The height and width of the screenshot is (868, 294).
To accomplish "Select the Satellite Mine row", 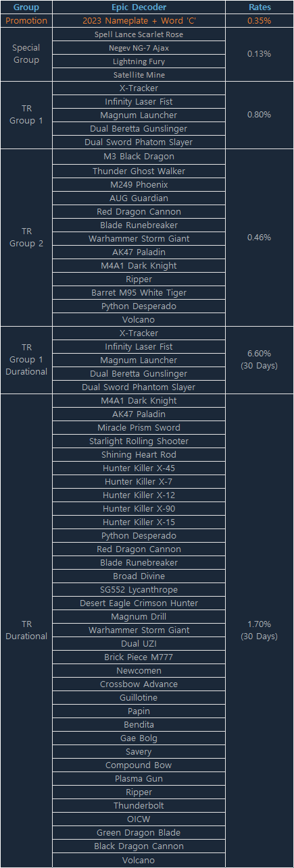I will 139,75.
